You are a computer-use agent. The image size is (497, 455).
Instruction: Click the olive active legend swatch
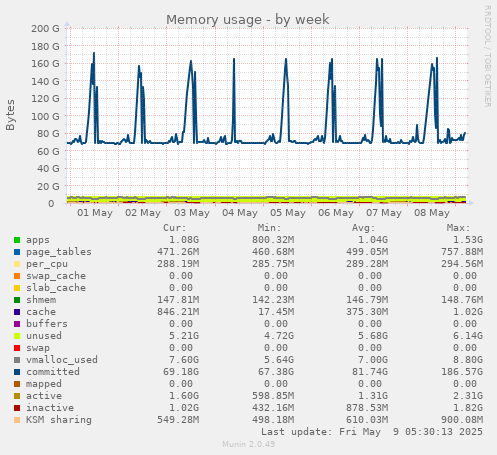[17, 396]
